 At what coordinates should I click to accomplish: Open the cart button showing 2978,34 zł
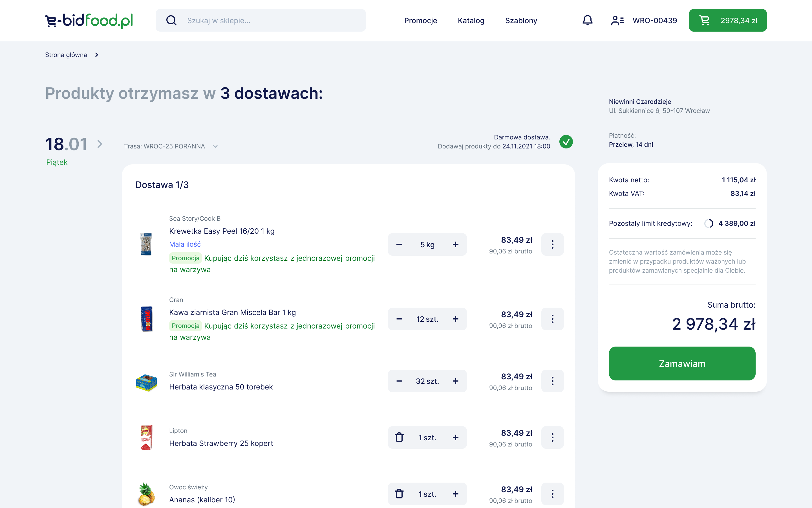[x=728, y=21]
